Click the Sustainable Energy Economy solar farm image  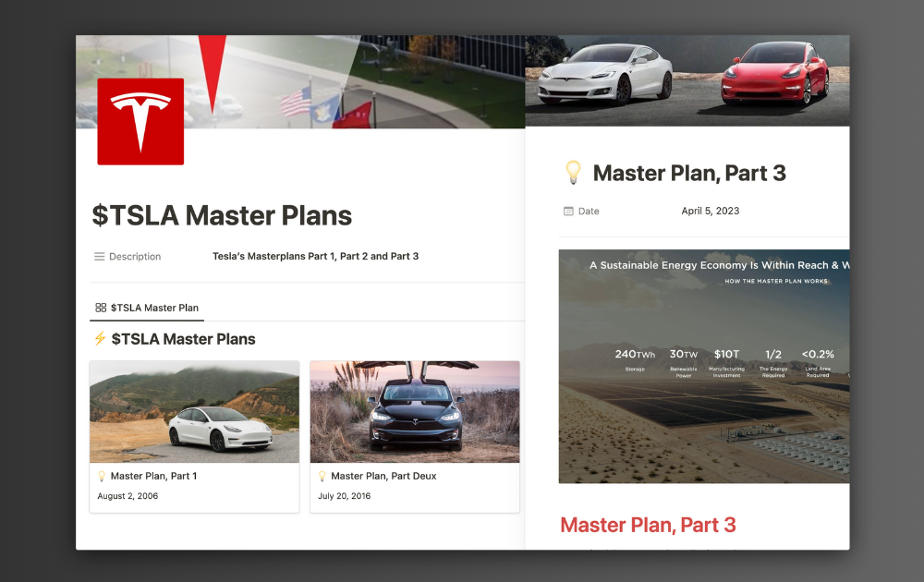tap(704, 367)
